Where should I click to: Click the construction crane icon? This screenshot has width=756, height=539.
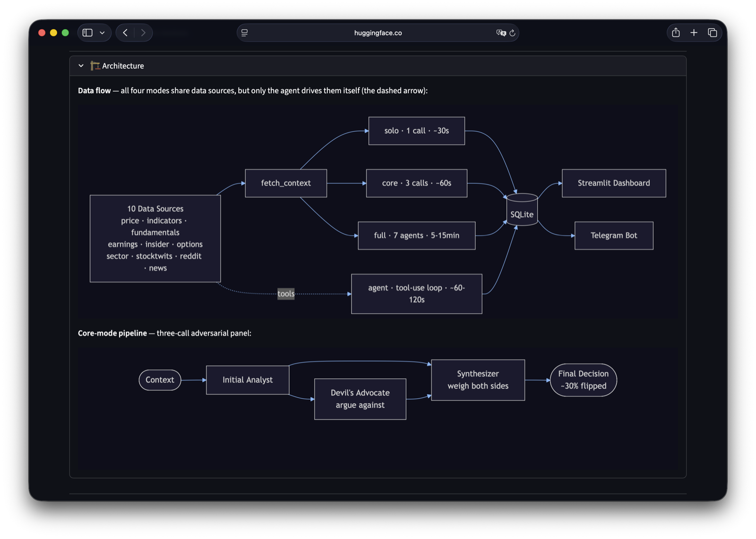click(95, 66)
